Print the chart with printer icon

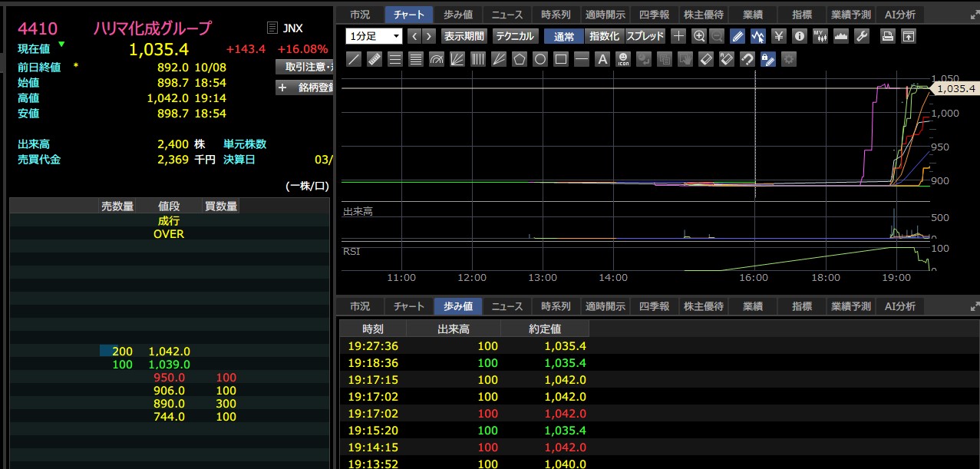887,36
